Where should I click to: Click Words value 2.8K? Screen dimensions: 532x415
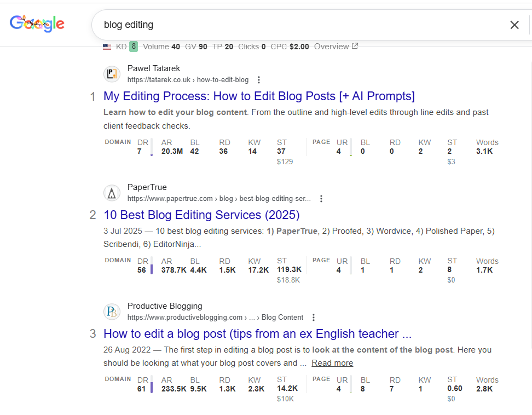tap(484, 389)
